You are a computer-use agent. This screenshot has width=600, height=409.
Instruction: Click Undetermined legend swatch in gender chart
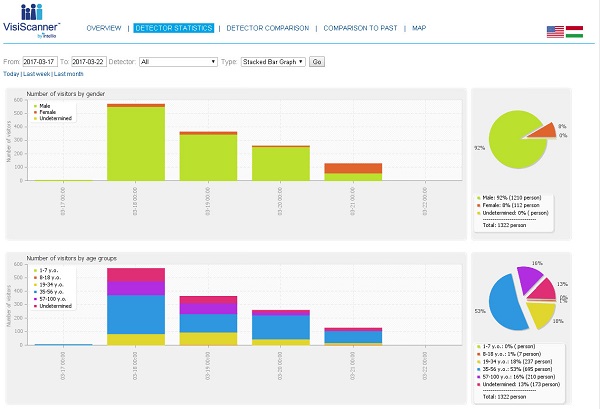(36, 118)
